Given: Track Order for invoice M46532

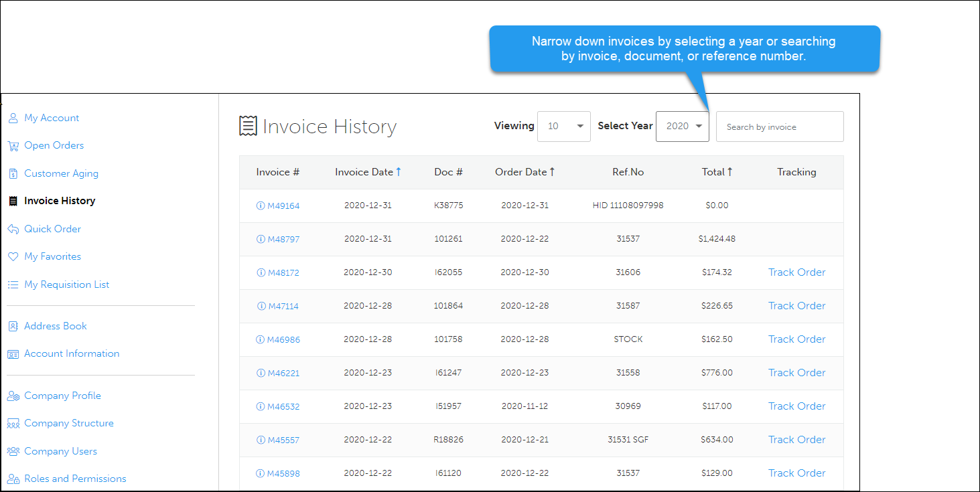Looking at the screenshot, I should tap(796, 406).
